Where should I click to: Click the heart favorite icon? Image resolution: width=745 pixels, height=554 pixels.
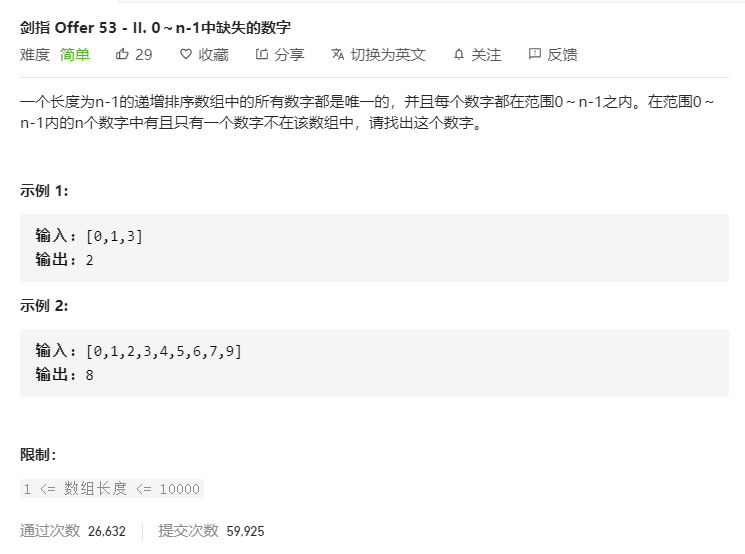(186, 54)
